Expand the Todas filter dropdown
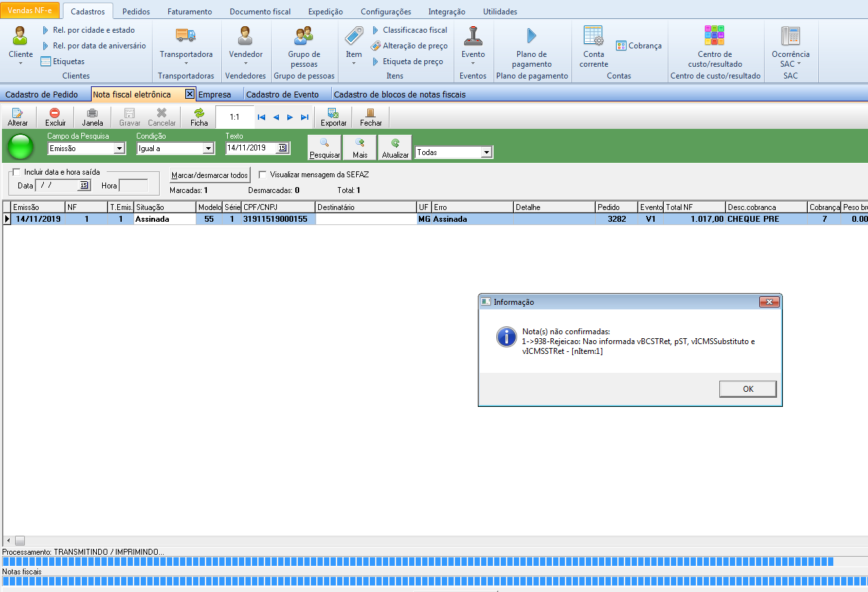868x592 pixels. [486, 152]
